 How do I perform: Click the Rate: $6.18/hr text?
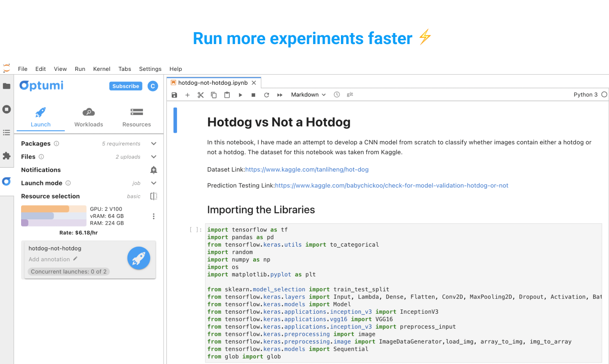point(79,233)
